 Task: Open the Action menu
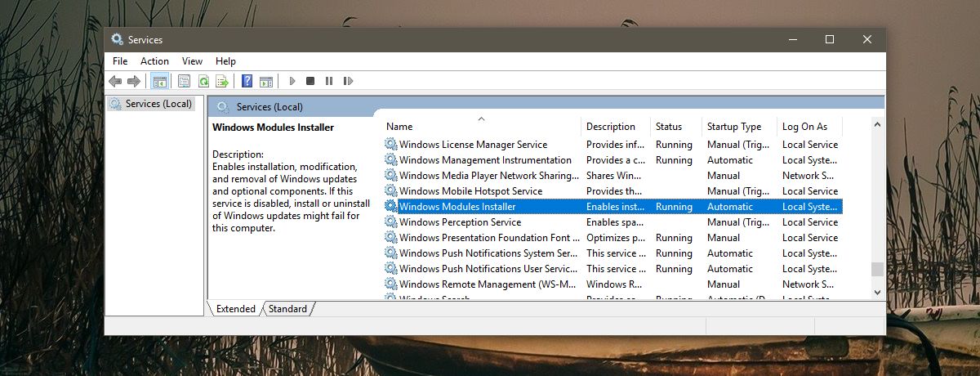pos(154,61)
